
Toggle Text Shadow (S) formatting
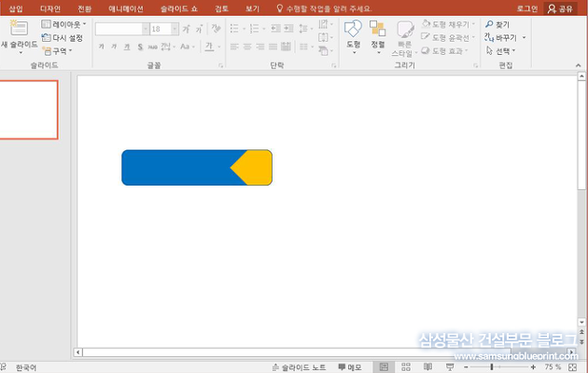click(140, 47)
